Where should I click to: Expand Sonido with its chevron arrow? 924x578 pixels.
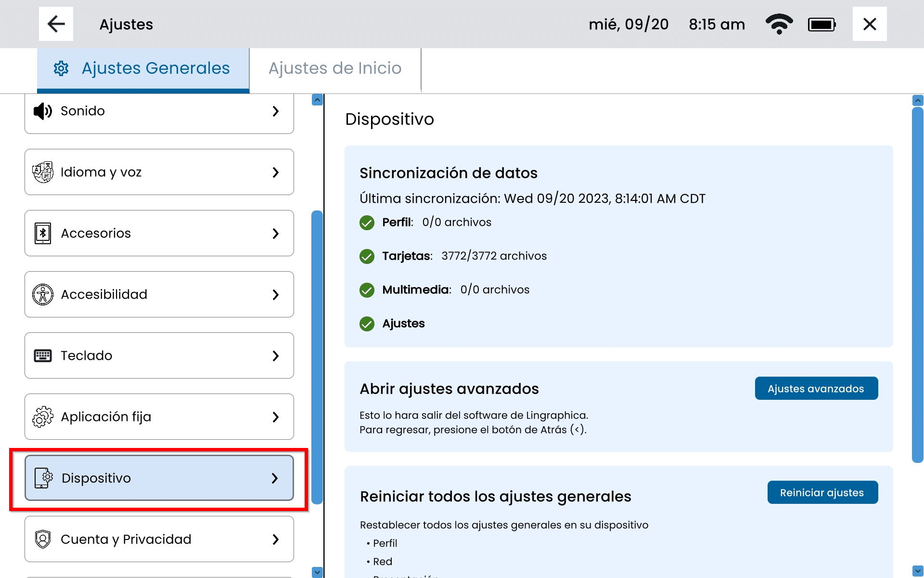(275, 111)
